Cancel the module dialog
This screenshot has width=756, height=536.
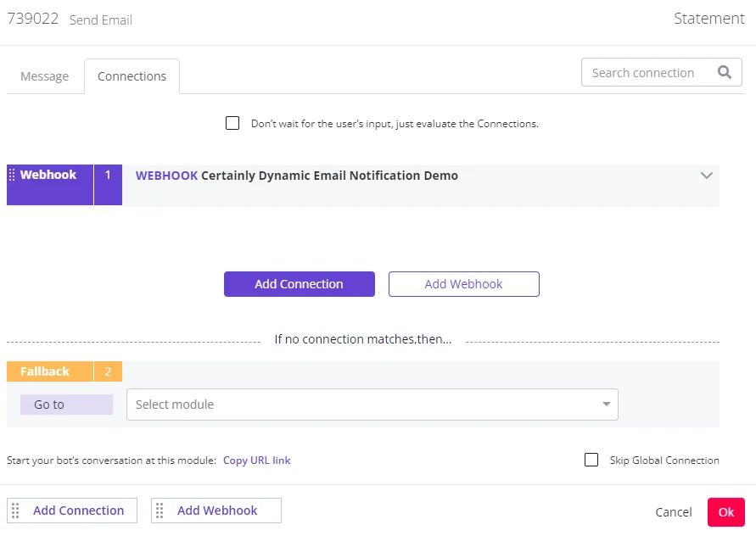pos(673,512)
